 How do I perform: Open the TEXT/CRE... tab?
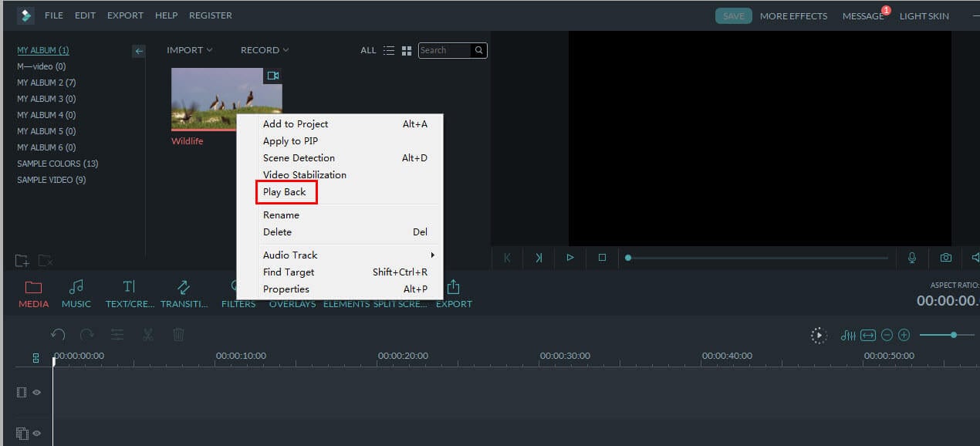pos(130,294)
